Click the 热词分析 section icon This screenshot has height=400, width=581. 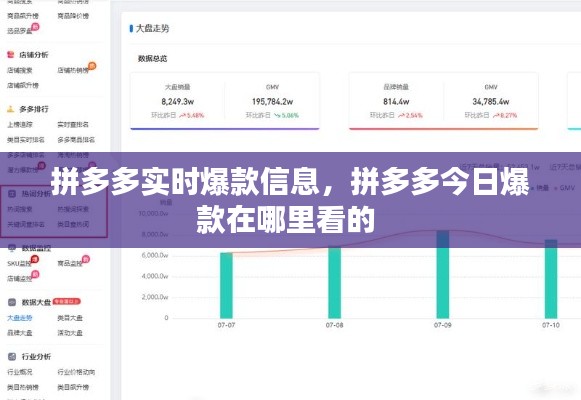[x=12, y=194]
